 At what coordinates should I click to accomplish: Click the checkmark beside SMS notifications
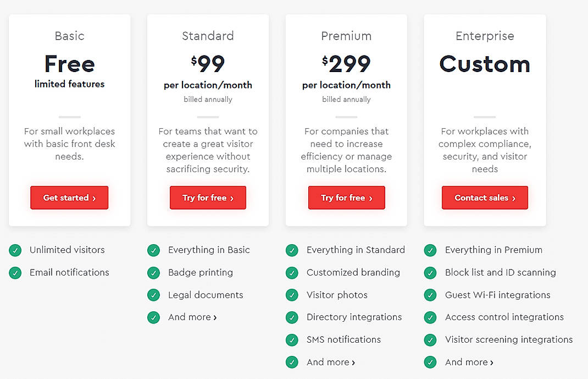292,339
